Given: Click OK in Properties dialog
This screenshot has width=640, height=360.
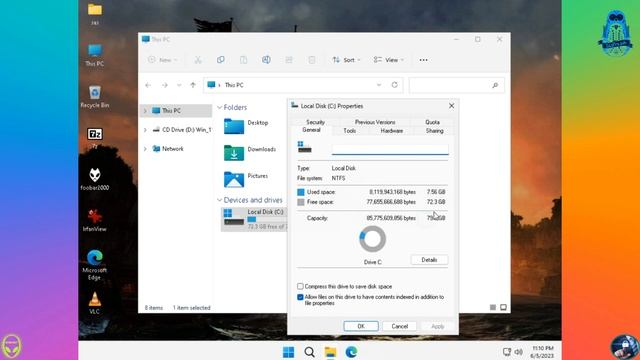Looking at the screenshot, I should coord(361,326).
